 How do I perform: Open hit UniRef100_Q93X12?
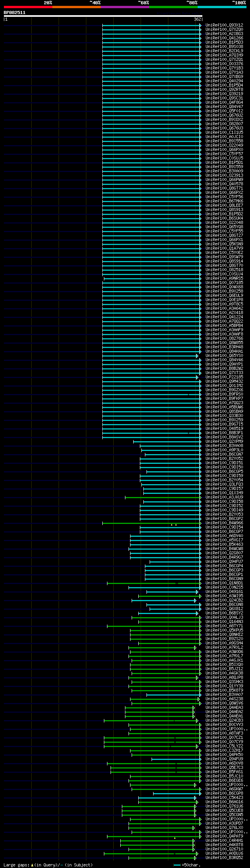224,25
